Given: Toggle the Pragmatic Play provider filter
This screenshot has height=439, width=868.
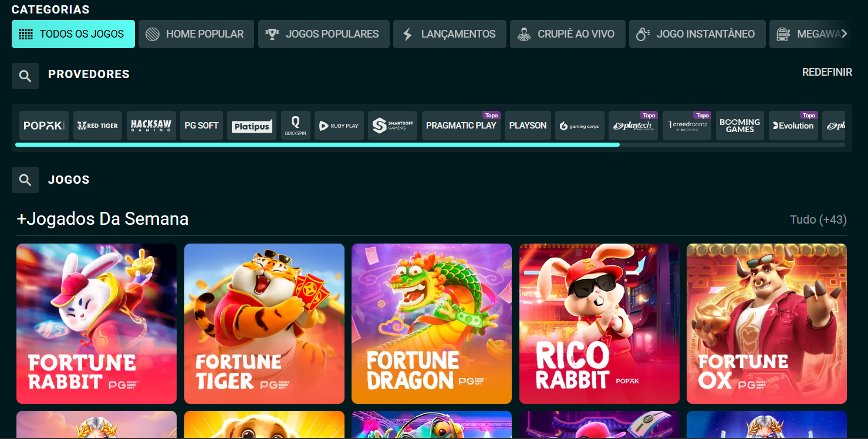Looking at the screenshot, I should [x=461, y=126].
